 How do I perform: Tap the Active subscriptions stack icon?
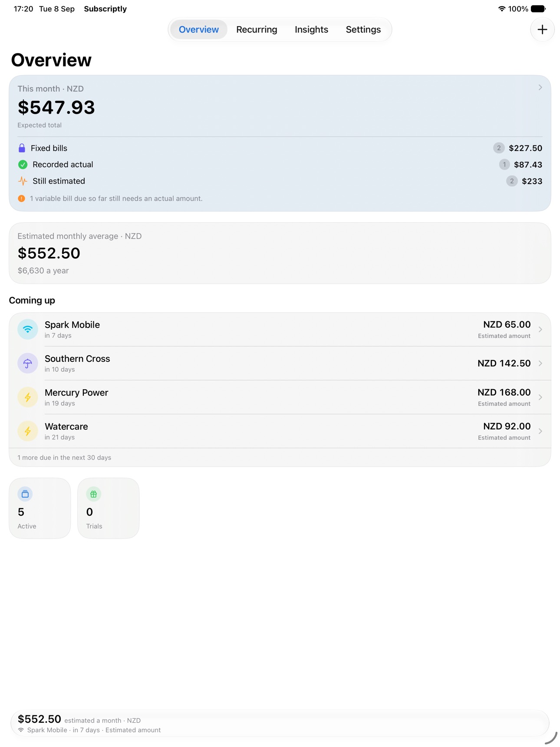(x=25, y=494)
